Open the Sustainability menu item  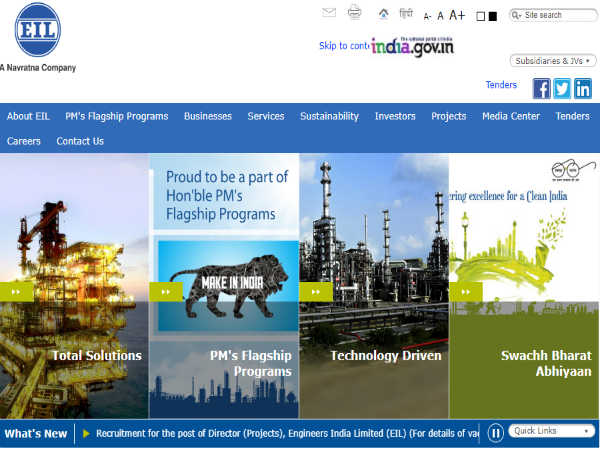(x=329, y=116)
